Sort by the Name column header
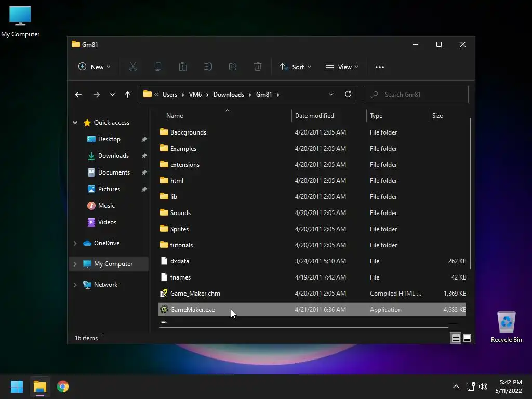Image resolution: width=532 pixels, height=399 pixels. coord(225,116)
